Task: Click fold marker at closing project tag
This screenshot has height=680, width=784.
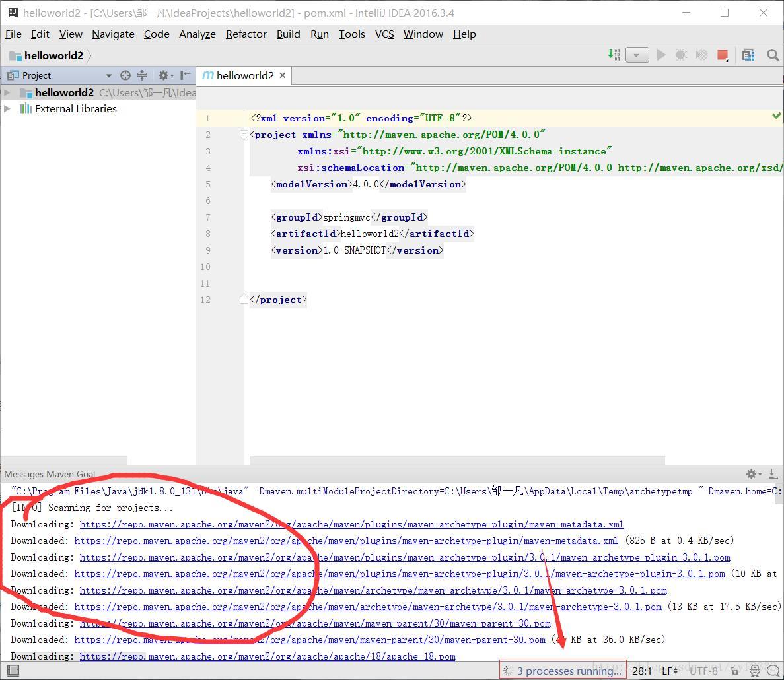Action: tap(244, 299)
